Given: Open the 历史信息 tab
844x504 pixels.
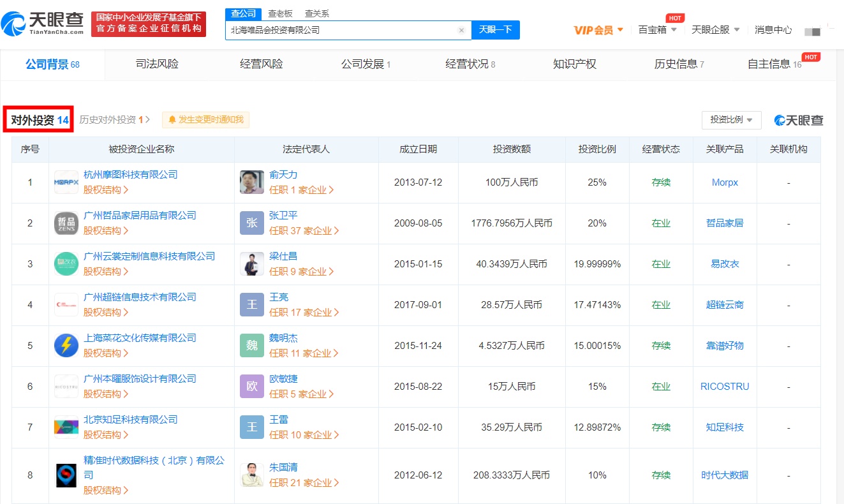Looking at the screenshot, I should coord(679,64).
